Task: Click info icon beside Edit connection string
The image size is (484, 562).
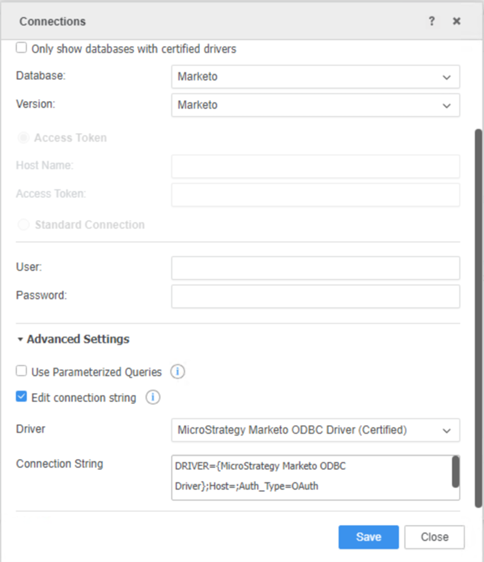Action: (x=153, y=397)
